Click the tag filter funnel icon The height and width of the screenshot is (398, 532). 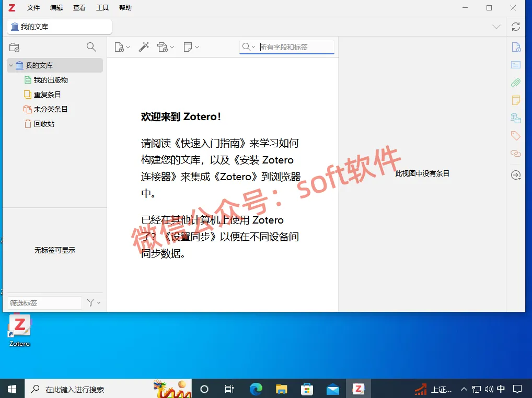[90, 302]
